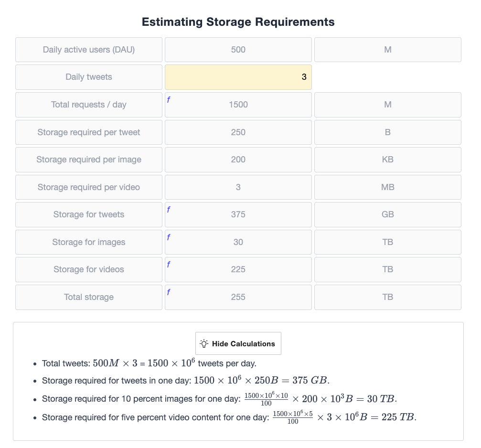
Task: Click the Total storage result 255
Action: click(238, 297)
